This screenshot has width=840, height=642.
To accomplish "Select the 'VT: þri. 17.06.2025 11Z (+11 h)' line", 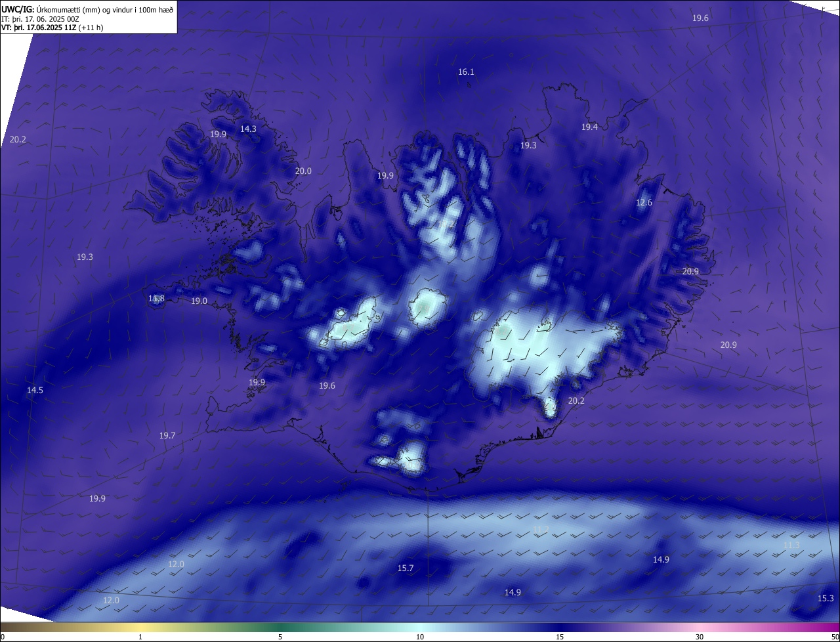I will click(52, 28).
